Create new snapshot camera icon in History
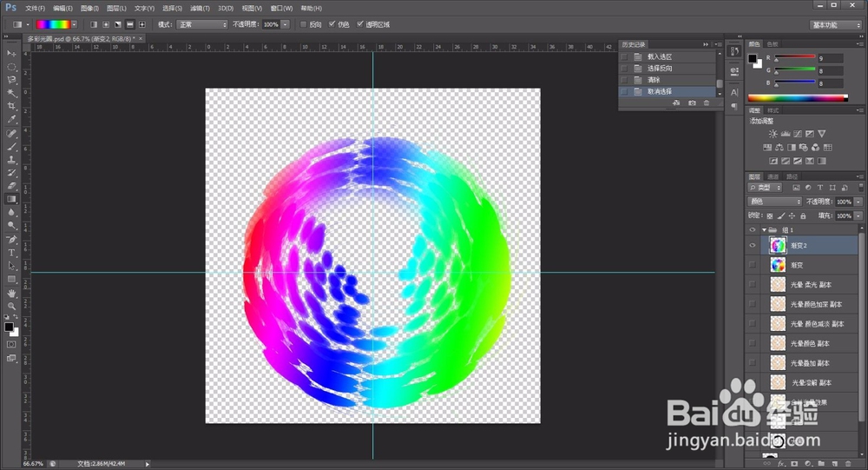 (x=692, y=103)
